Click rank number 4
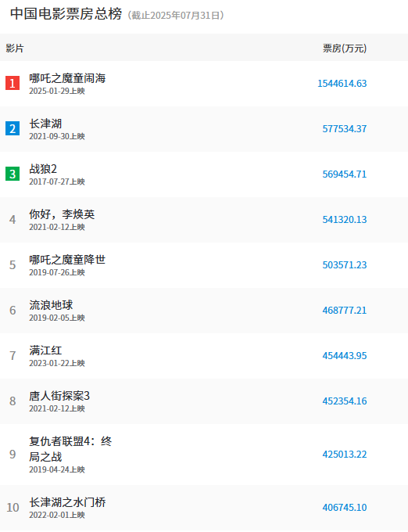 [x=13, y=220]
